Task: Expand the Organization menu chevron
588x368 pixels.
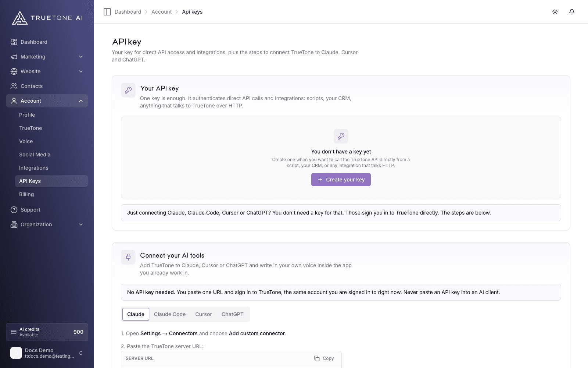Action: point(81,224)
